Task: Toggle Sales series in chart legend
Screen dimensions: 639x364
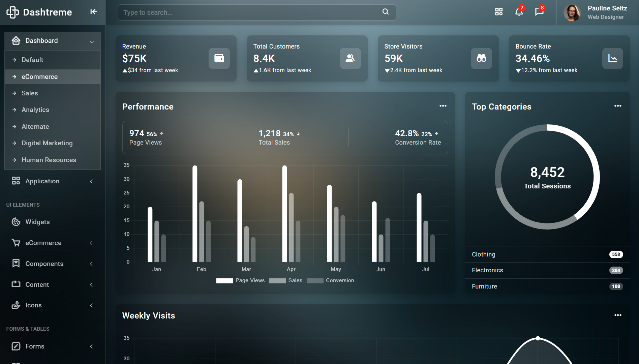Action: [285, 280]
